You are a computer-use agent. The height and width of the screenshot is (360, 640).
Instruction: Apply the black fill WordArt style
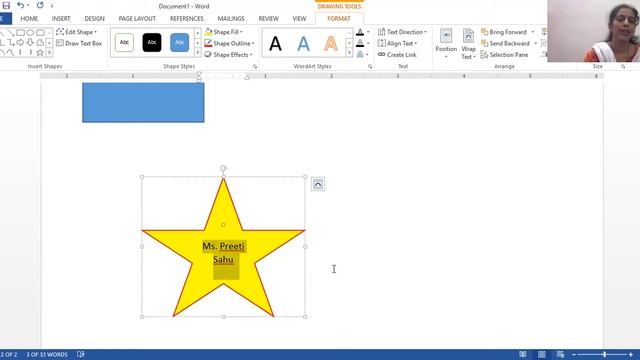[276, 43]
